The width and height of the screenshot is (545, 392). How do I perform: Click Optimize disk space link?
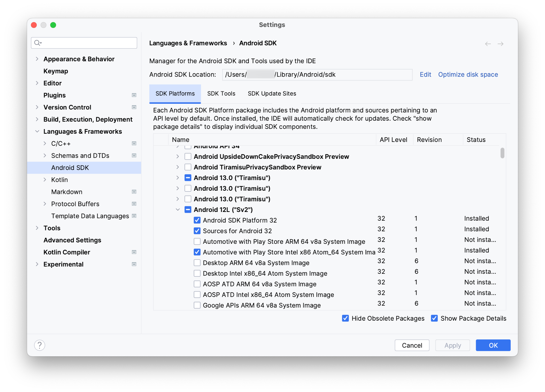tap(468, 74)
